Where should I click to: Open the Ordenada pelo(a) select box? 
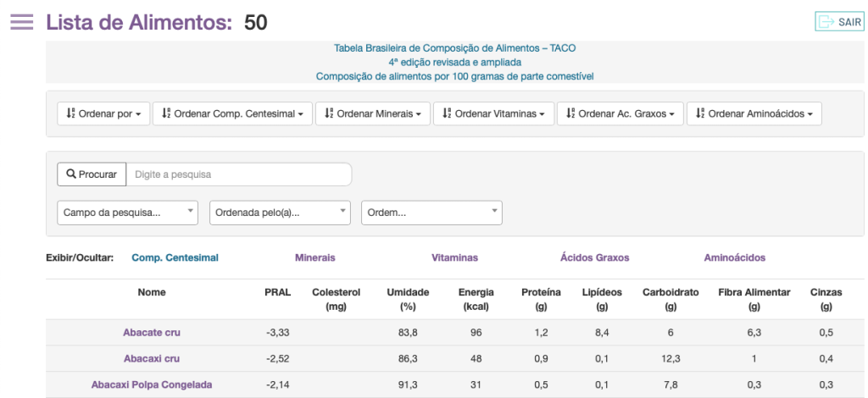click(280, 213)
